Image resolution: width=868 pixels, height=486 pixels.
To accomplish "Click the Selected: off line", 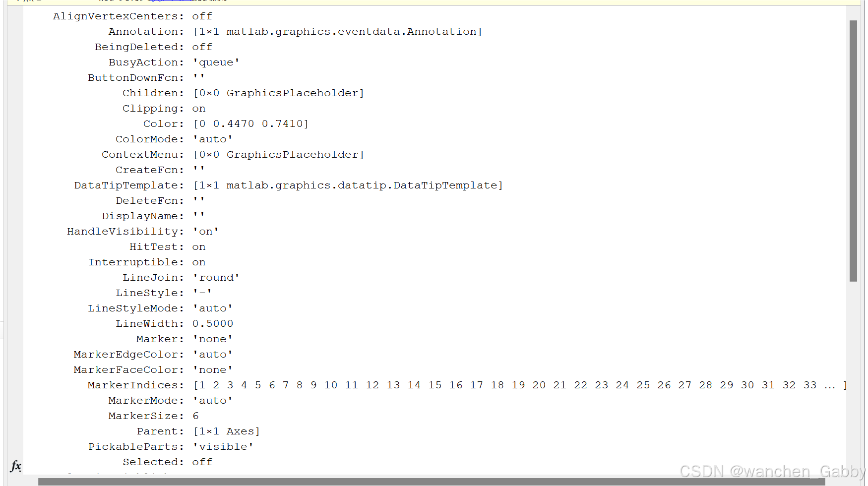I will tap(167, 462).
